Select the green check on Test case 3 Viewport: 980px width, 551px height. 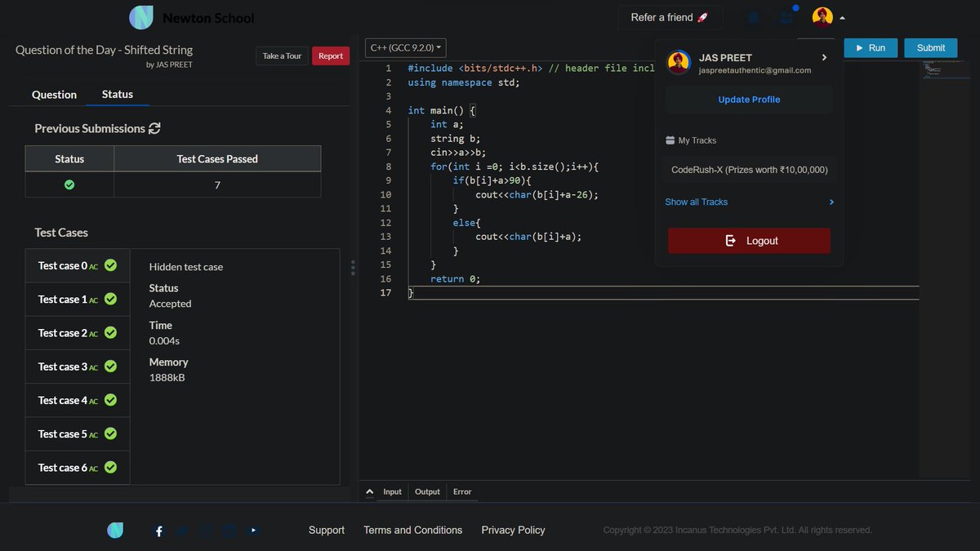click(110, 367)
